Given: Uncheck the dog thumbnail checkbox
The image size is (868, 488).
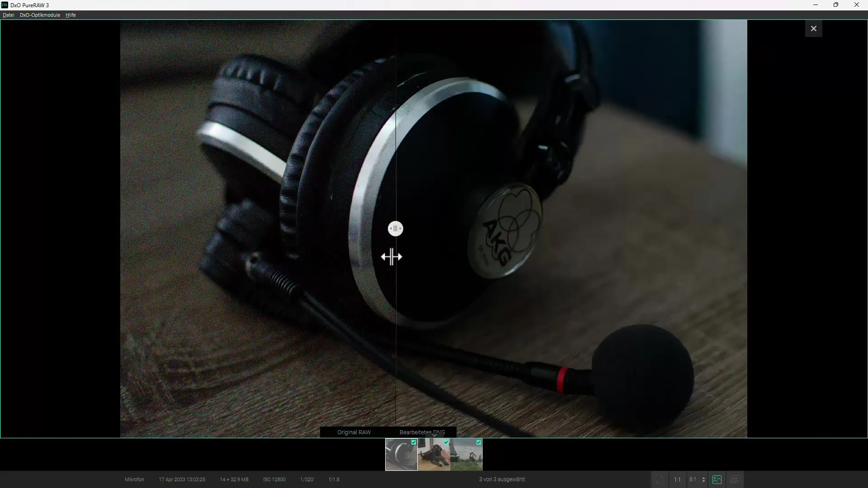Looking at the screenshot, I should [x=446, y=442].
